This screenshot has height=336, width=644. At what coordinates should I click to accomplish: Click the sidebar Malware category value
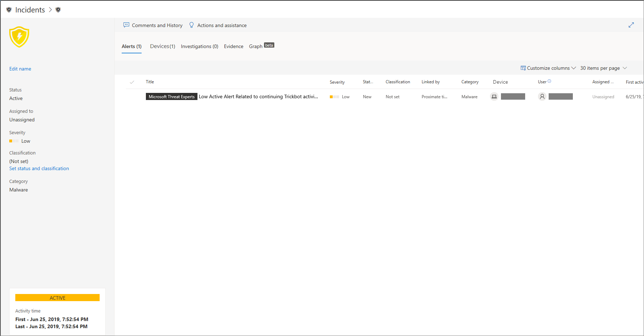(19, 190)
